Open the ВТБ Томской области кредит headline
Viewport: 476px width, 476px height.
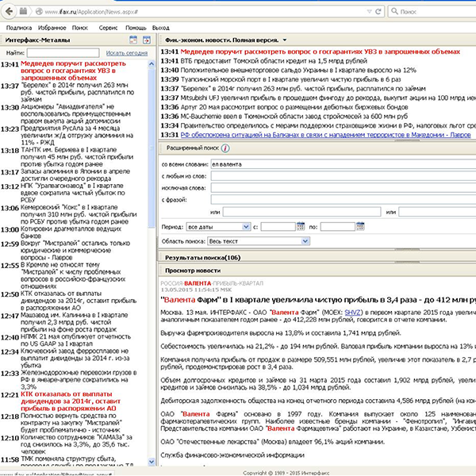pos(274,61)
